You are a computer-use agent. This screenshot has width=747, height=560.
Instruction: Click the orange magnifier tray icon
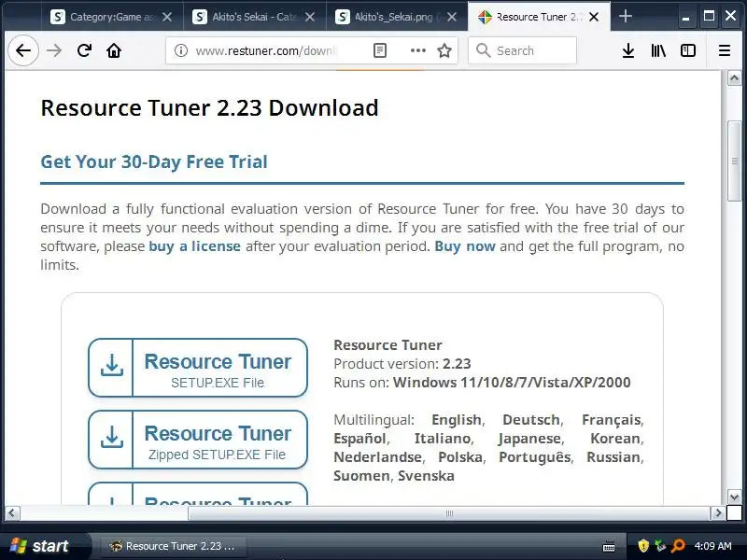click(678, 546)
